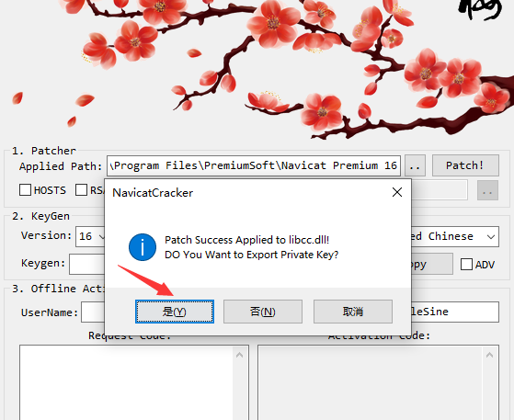Click the Activation Code text area

pyautogui.click(x=371, y=382)
